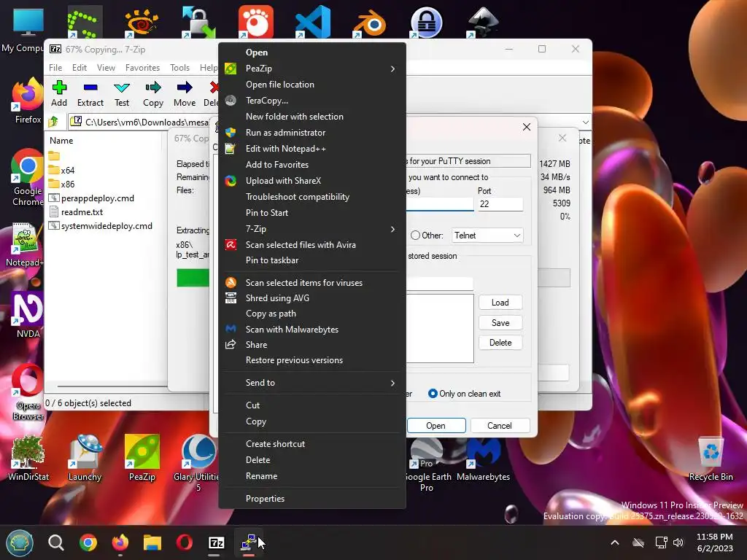Choose Edit with Notepad++
Viewport: 747px width, 560px height.
(x=312, y=149)
